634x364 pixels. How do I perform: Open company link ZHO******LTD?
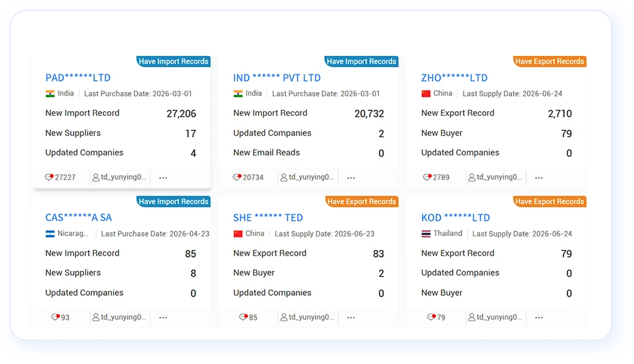pyautogui.click(x=455, y=78)
